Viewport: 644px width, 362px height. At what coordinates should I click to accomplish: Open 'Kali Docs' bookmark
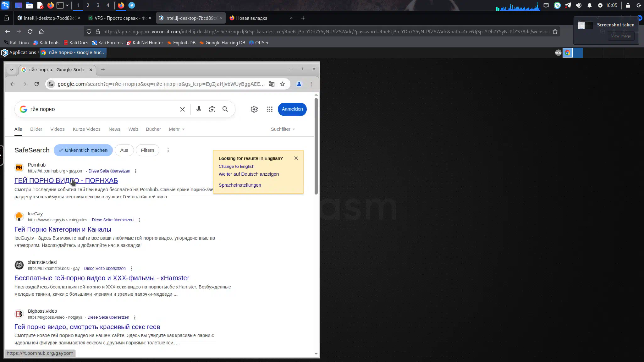[76, 43]
